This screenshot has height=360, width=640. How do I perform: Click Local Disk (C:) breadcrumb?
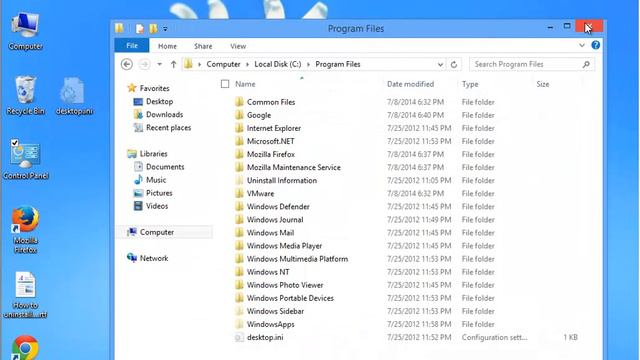[x=278, y=64]
